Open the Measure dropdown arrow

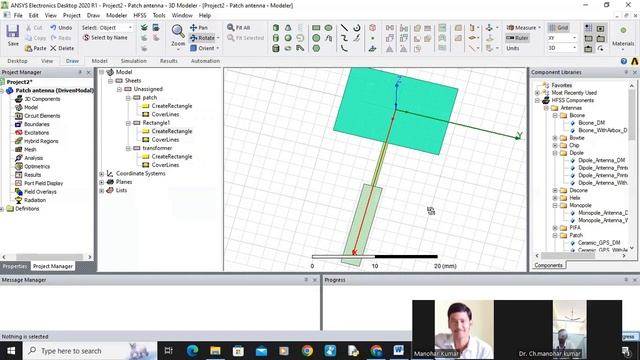click(539, 28)
